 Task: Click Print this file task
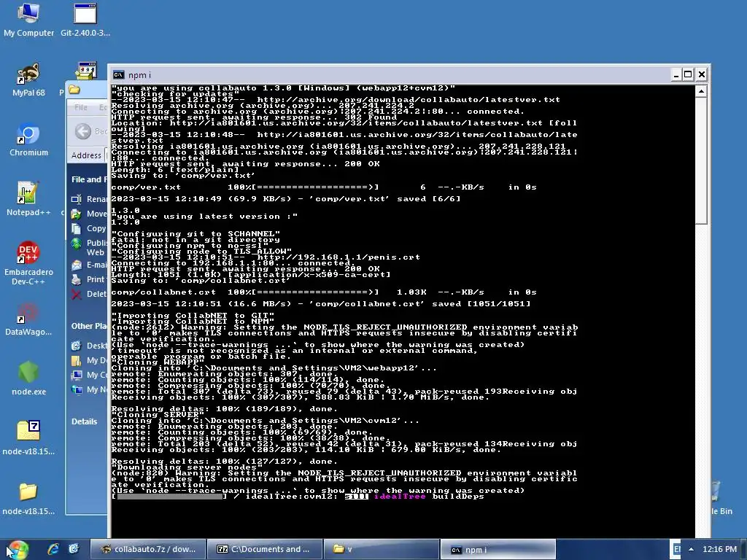pos(88,279)
